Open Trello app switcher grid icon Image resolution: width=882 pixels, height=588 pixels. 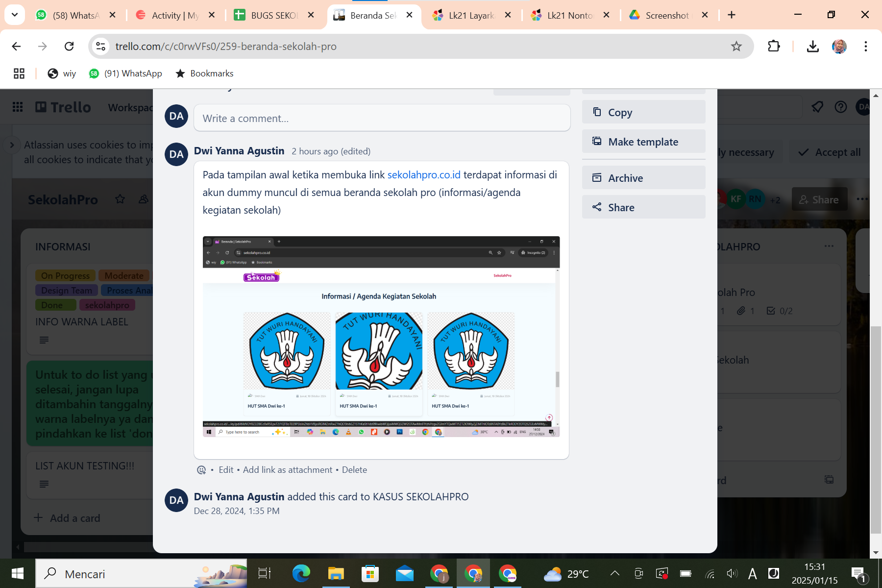18,107
